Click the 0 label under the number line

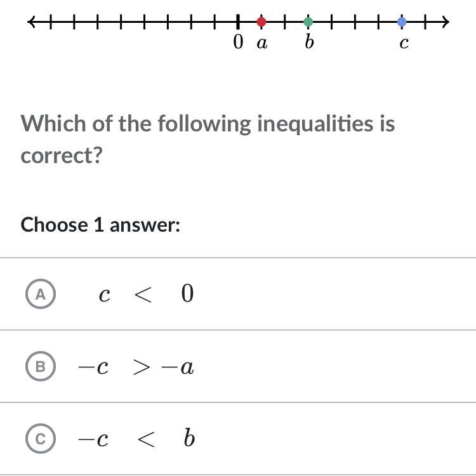click(238, 43)
